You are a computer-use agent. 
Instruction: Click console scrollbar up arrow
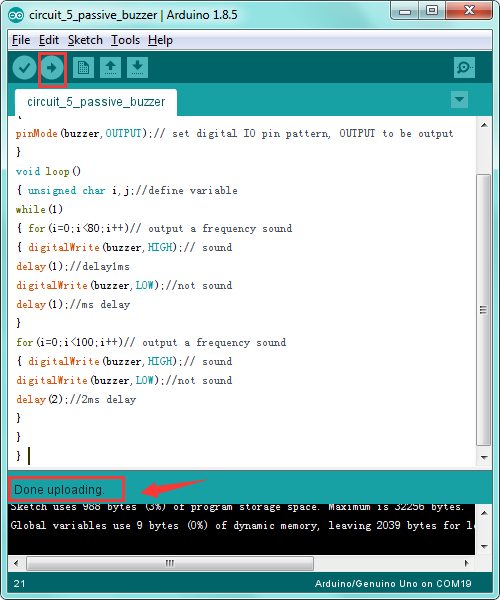tap(484, 513)
